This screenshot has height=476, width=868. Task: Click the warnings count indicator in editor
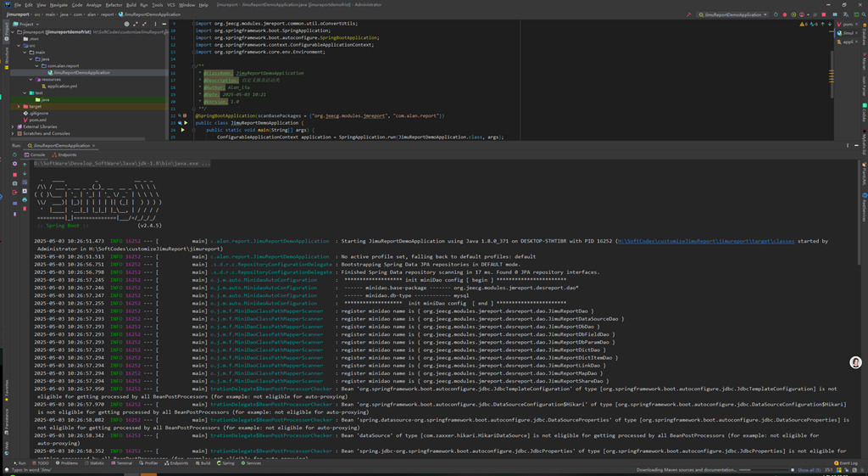coord(804,25)
